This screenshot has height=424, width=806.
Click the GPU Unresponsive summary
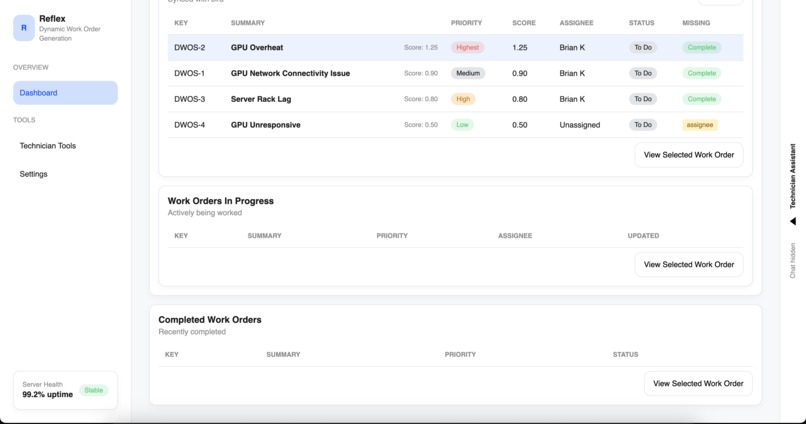coord(266,125)
